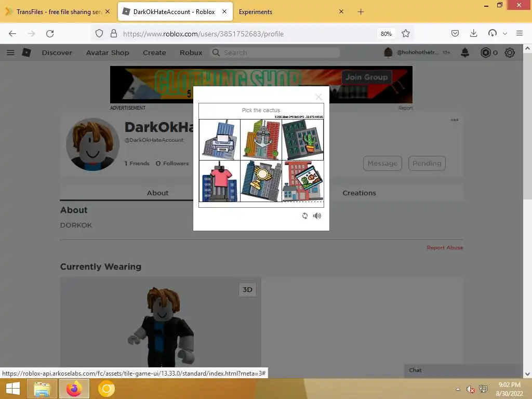This screenshot has height=399, width=532.
Task: Close the TransFiles tab
Action: click(108, 11)
